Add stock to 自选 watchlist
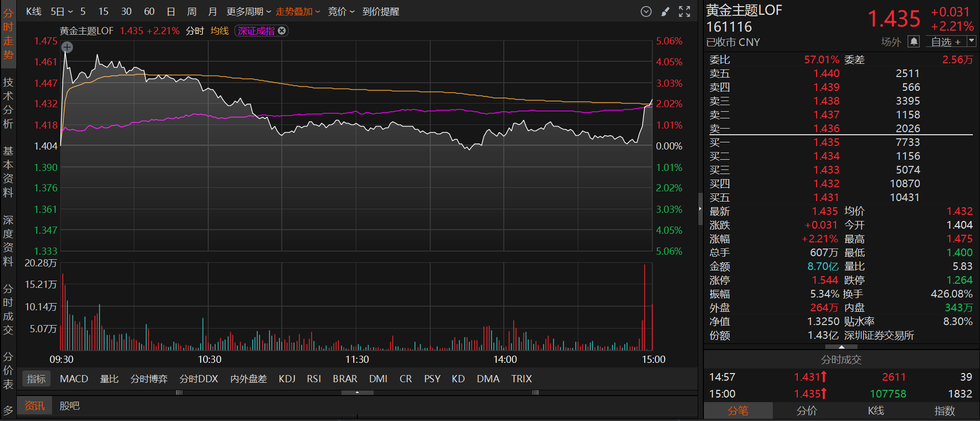The image size is (980, 421). point(945,42)
